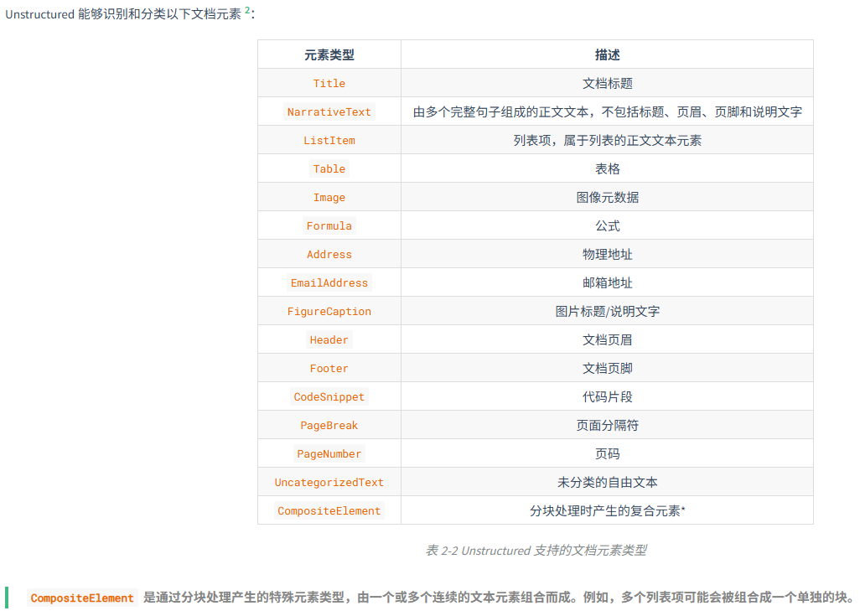Click CompositeElement in the note callout
This screenshot has height=616, width=860.
pos(81,598)
